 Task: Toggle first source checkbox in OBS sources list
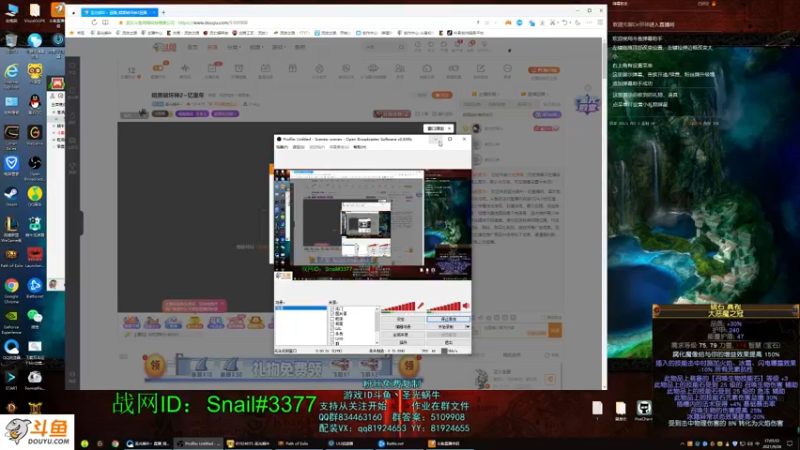click(332, 309)
